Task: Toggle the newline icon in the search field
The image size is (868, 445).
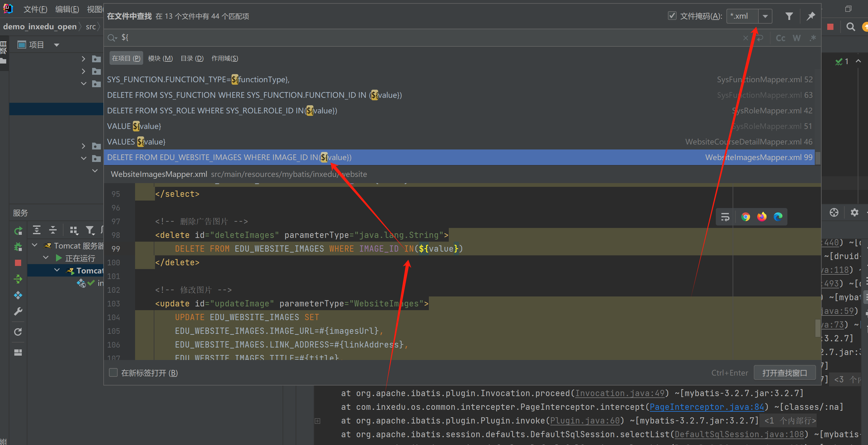Action: tap(759, 38)
